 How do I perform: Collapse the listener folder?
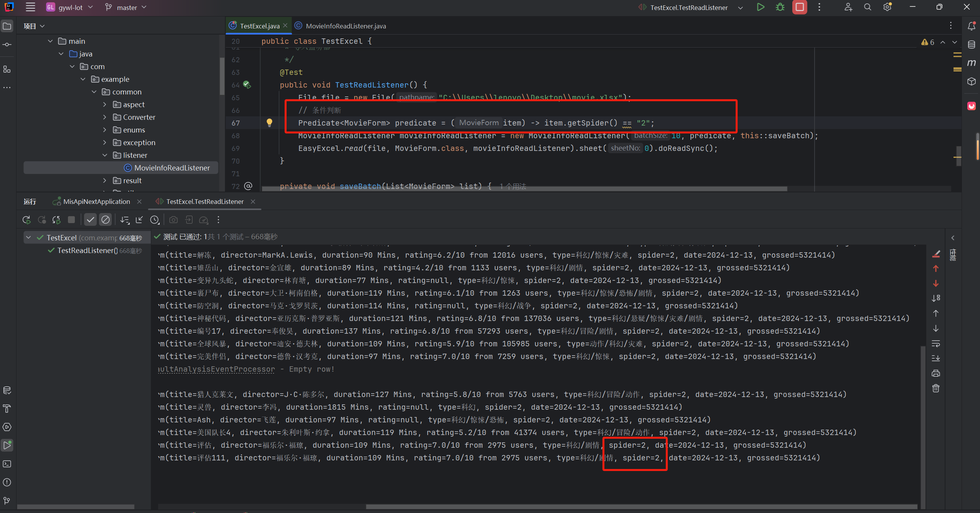105,155
